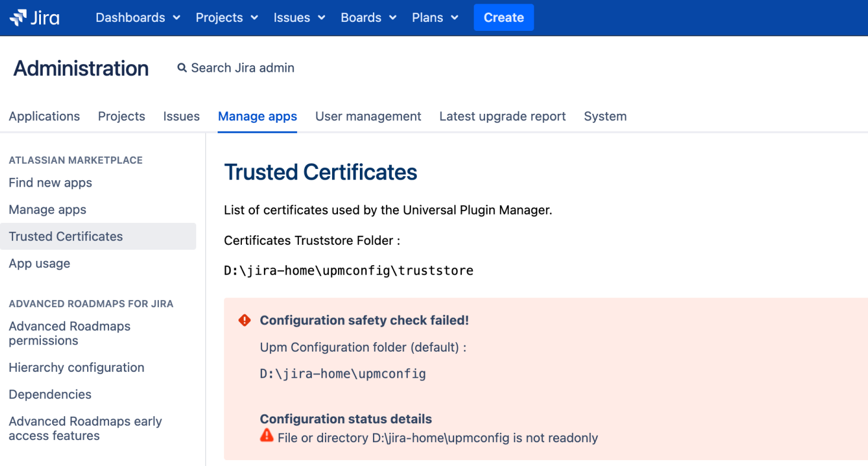Select the Manage apps tab
The width and height of the screenshot is (868, 466).
tap(257, 116)
